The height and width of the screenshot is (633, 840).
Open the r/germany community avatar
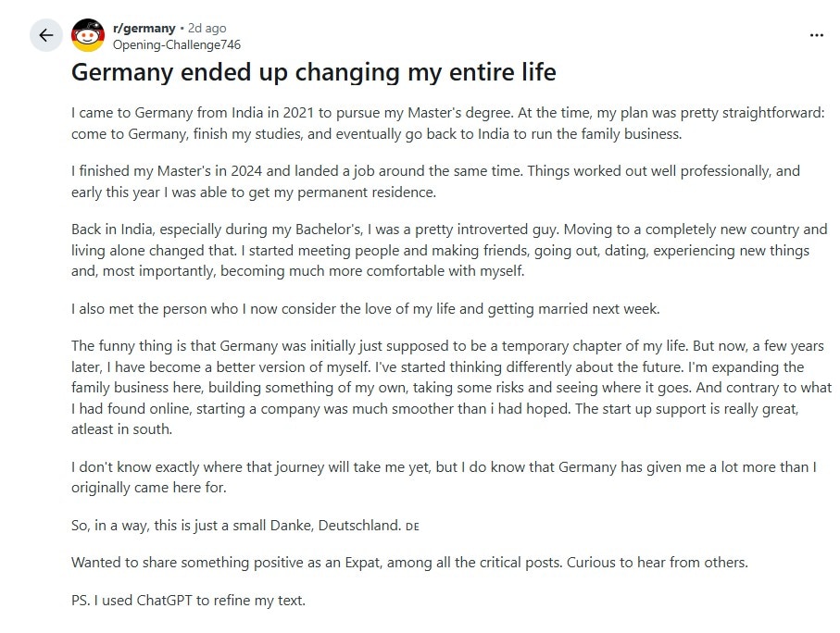click(88, 35)
